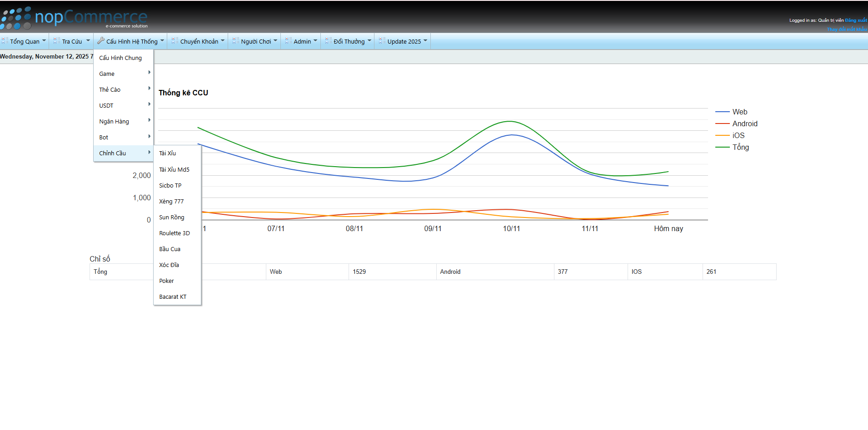
Task: Click the grid icon beside Update 2025
Action: 382,41
